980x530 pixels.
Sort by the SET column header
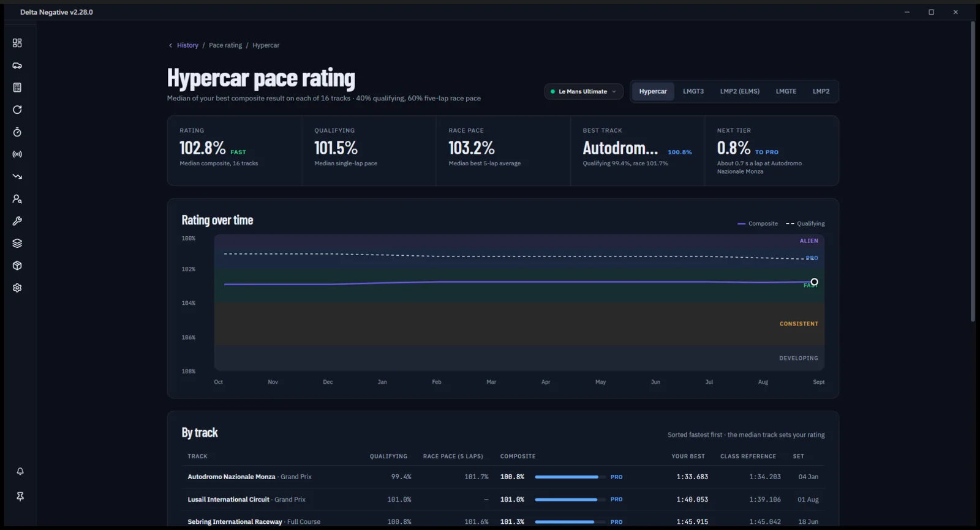(798, 456)
